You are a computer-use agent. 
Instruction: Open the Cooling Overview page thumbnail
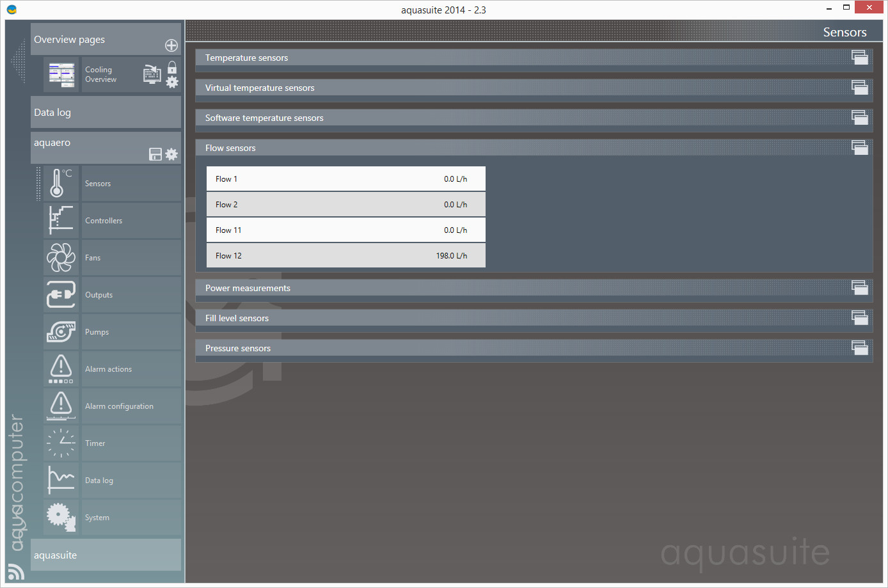[62, 75]
